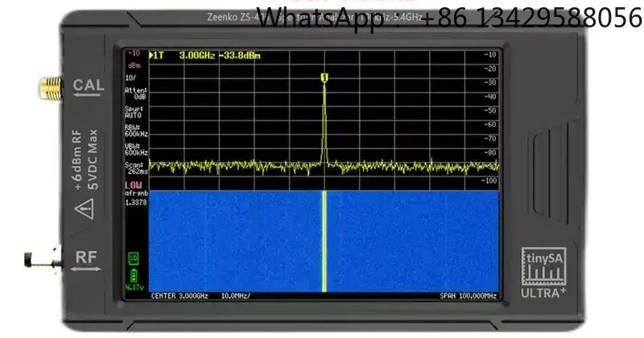Tap the green battery icon
This screenshot has height=338, width=644.
point(134,275)
